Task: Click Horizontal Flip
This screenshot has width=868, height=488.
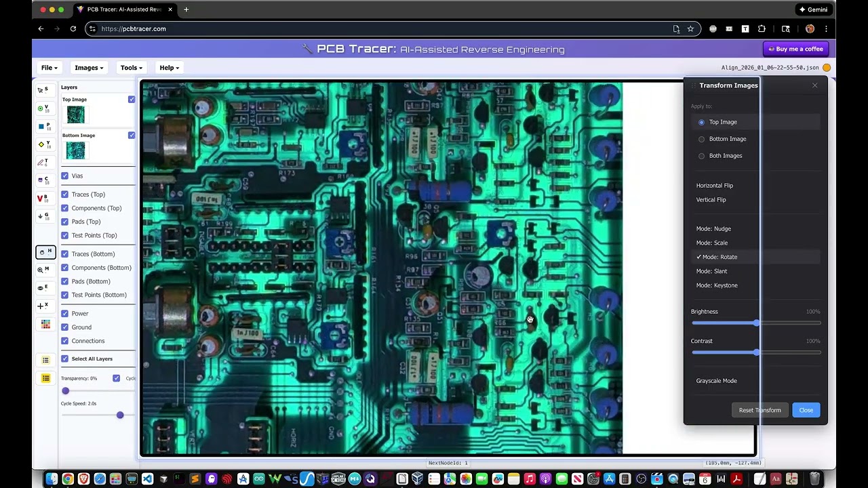Action: point(714,186)
